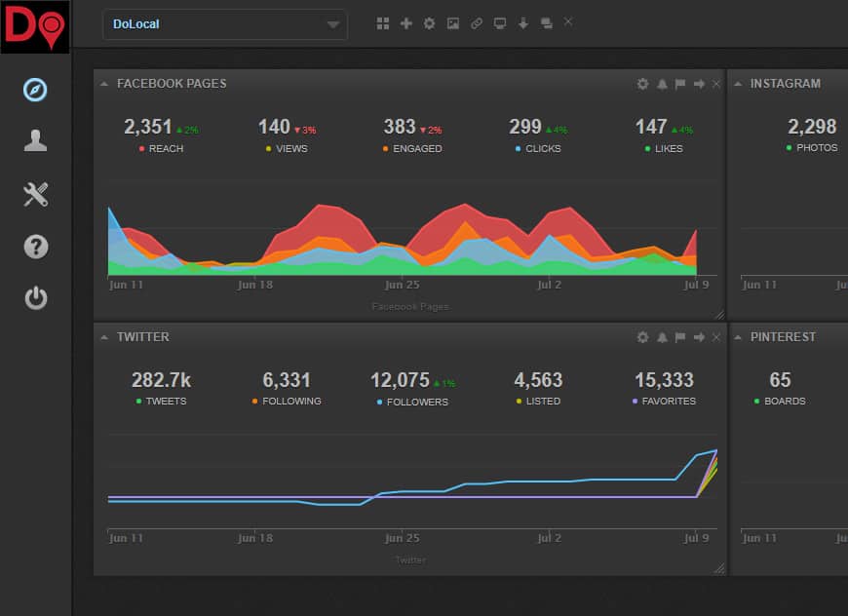Image resolution: width=848 pixels, height=616 pixels.
Task: Click the link icon in top toolbar
Action: (x=477, y=23)
